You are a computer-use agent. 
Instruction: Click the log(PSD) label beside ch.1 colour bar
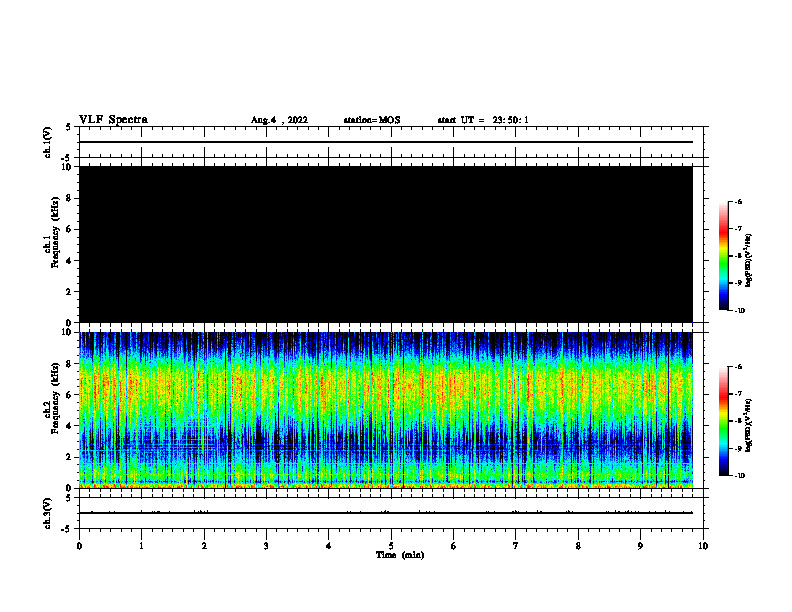pos(748,260)
